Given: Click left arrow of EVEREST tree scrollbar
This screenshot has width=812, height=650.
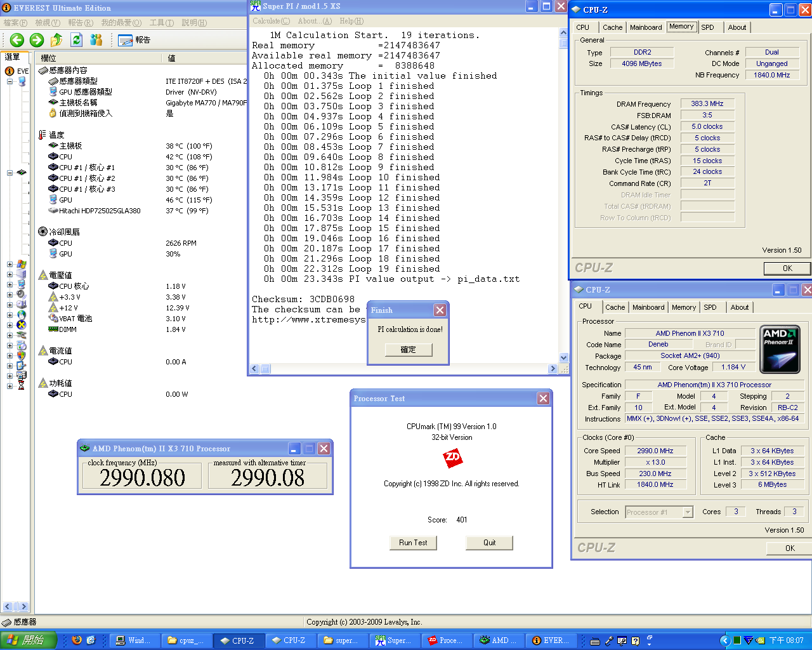Looking at the screenshot, I should (x=8, y=607).
